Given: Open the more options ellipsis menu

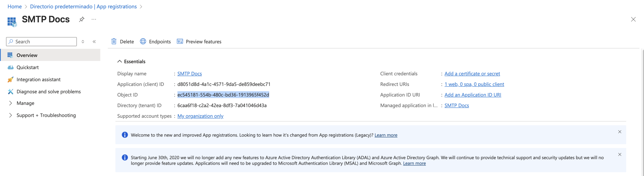Looking at the screenshot, I should click(94, 19).
